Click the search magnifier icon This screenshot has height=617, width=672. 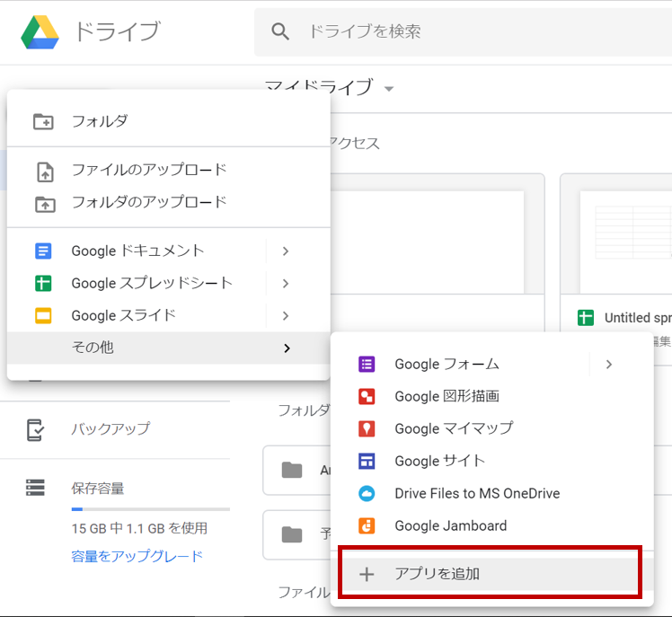tap(280, 31)
